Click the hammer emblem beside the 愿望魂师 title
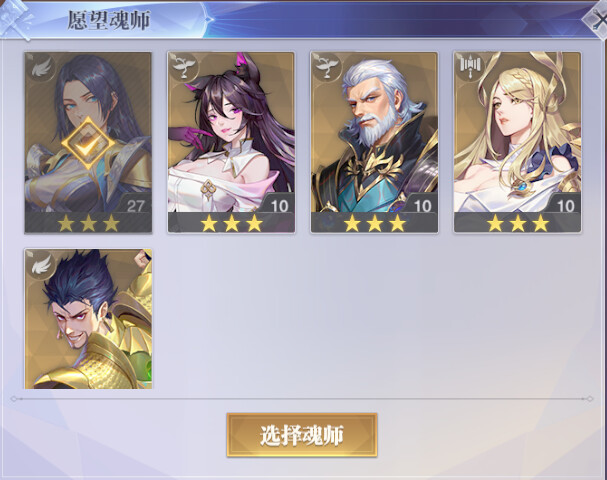607x480 pixels. [x=15, y=18]
